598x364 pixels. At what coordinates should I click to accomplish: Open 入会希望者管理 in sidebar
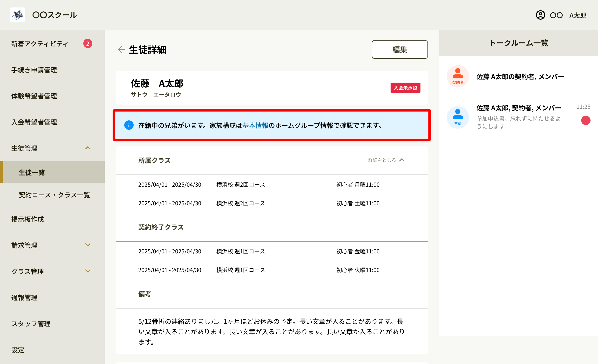[52, 122]
